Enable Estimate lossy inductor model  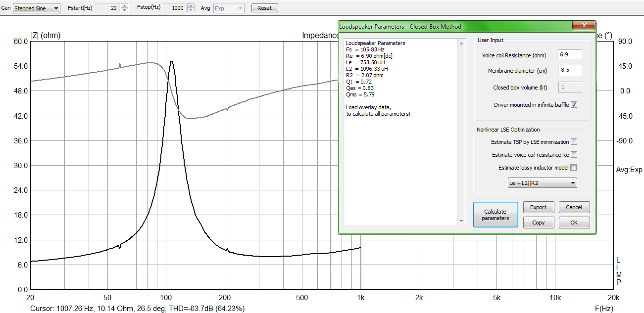[574, 168]
